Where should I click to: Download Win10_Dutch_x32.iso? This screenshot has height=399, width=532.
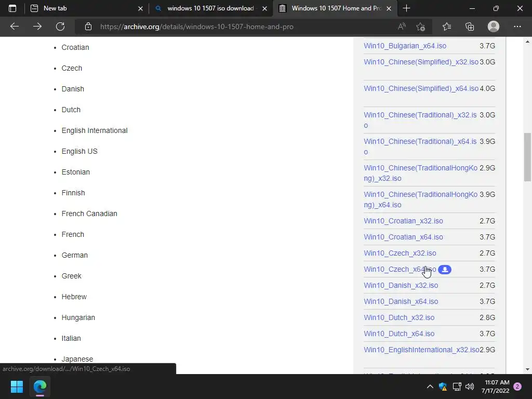click(399, 317)
